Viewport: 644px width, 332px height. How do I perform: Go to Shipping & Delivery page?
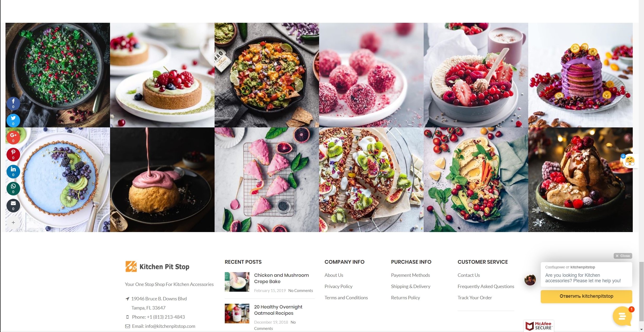coord(410,286)
